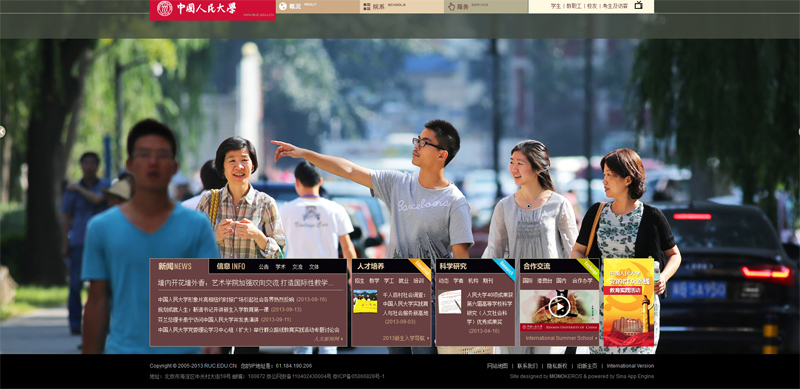The height and width of the screenshot is (389, 800).
Task: Select 国内 under 合作交流
Action: 561,280
